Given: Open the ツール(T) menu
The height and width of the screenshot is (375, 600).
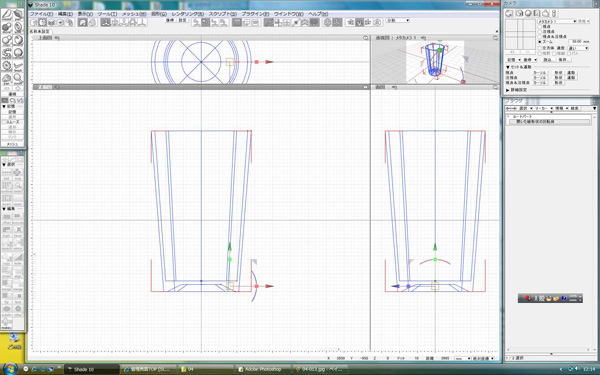Looking at the screenshot, I should [108, 14].
